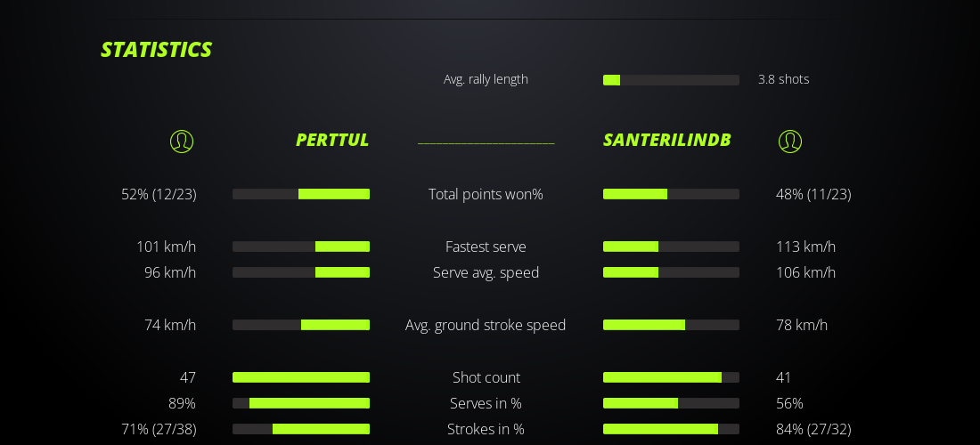
Task: Click PERTTUL's Total points won bar
Action: [301, 194]
